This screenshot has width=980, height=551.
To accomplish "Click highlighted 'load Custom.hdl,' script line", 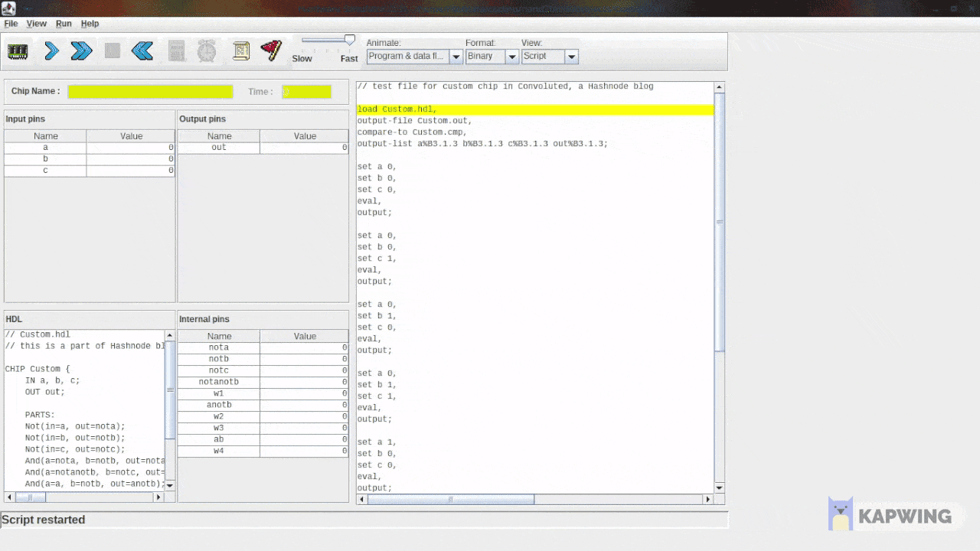I will (534, 109).
